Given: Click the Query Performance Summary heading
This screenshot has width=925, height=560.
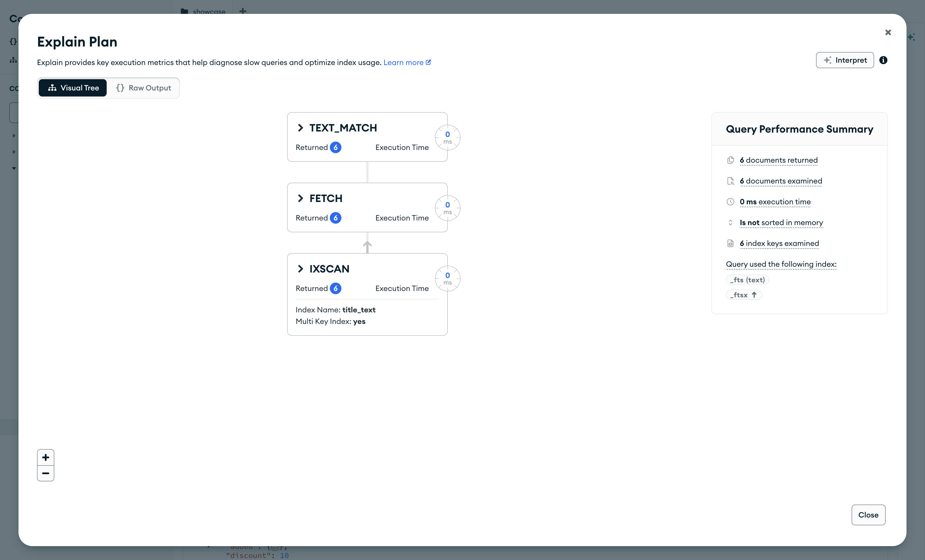Looking at the screenshot, I should [x=800, y=129].
